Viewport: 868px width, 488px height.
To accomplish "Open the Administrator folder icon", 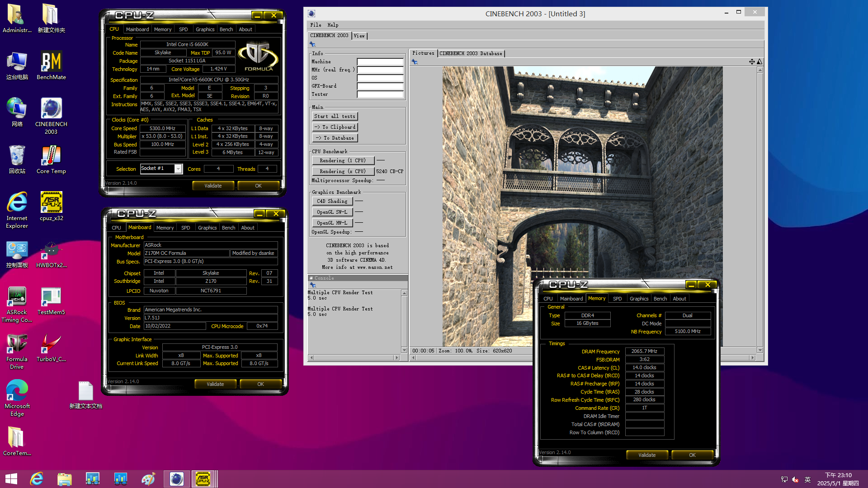I will pyautogui.click(x=17, y=19).
